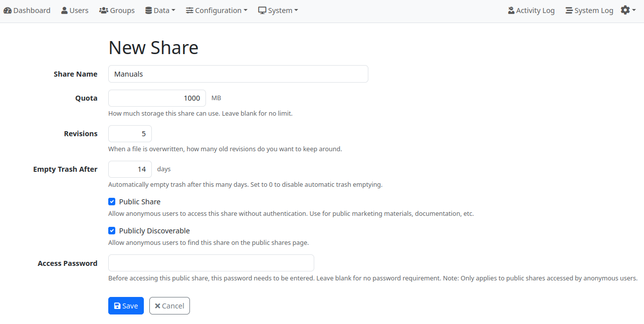Open the System dropdown menu

(x=278, y=10)
